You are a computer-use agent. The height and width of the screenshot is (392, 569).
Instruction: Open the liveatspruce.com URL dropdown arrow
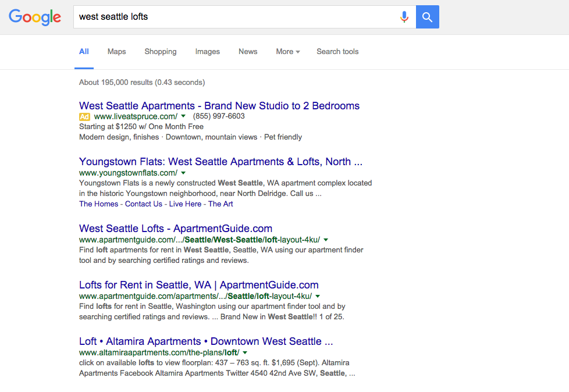tap(183, 116)
